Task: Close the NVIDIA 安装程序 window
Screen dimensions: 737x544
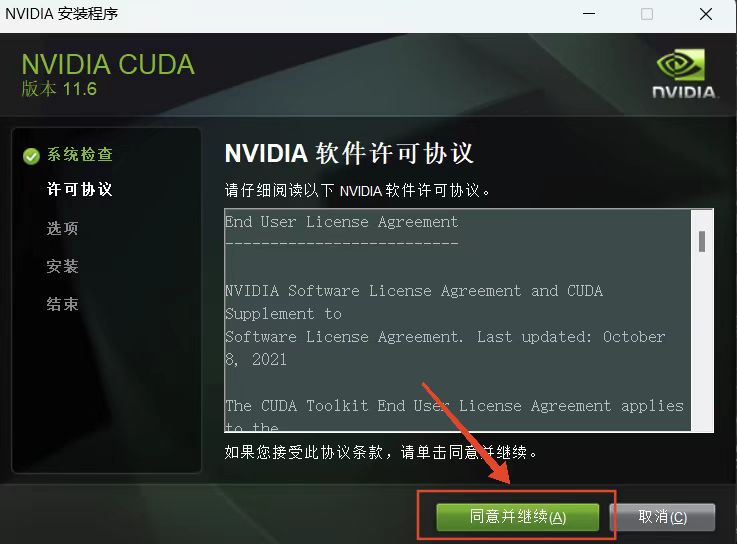Action: [706, 14]
